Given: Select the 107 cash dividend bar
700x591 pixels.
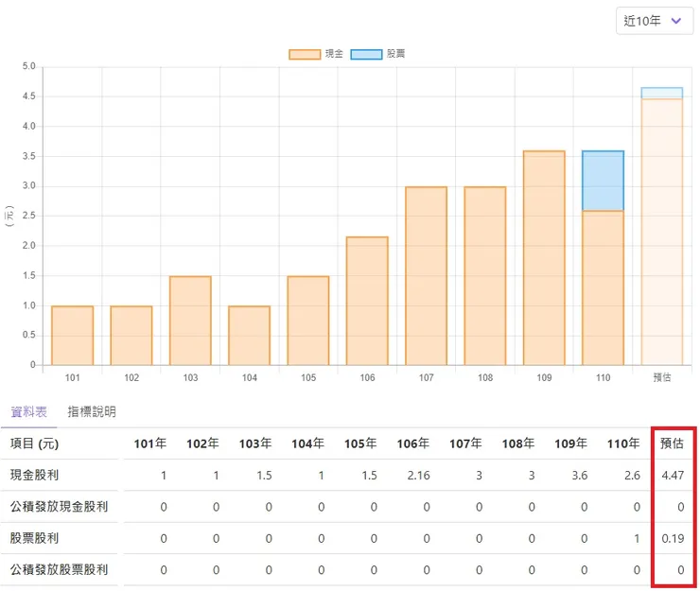Looking at the screenshot, I should [x=426, y=276].
